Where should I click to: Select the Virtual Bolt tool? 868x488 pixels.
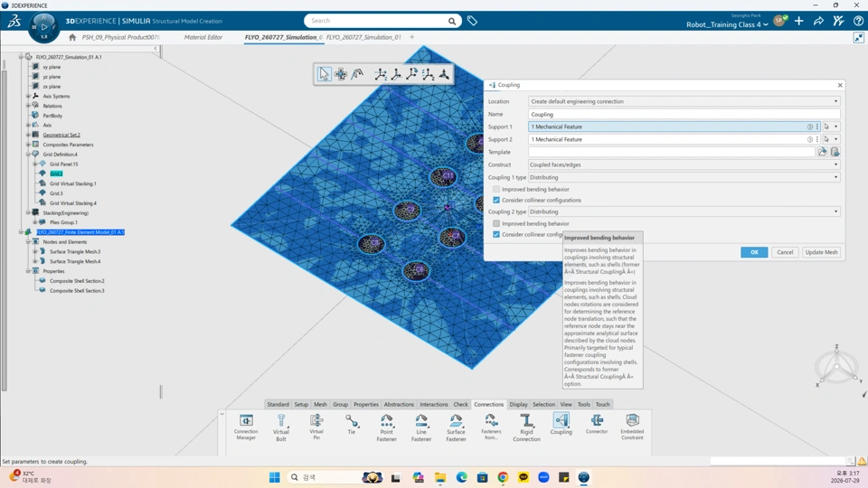tap(281, 427)
